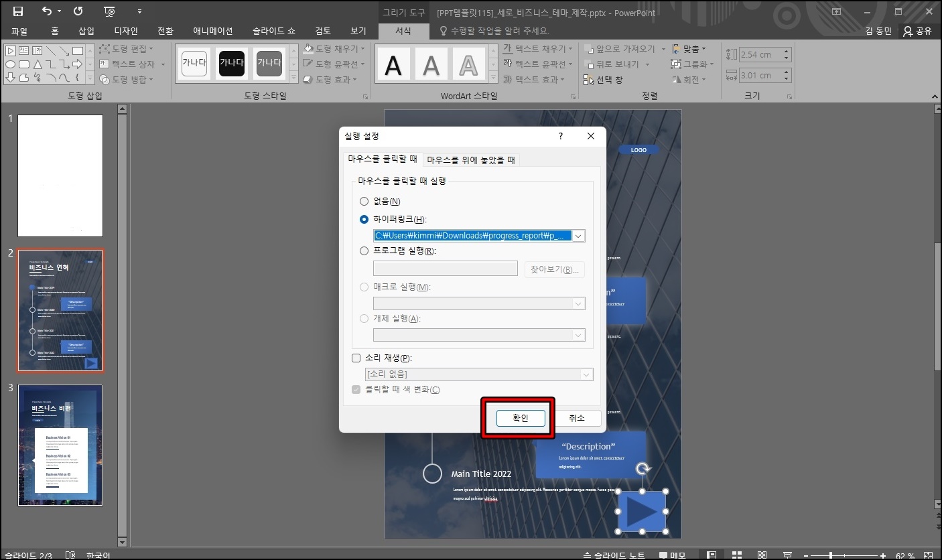Open 도형 채우기 fill options
Screen dimensions: 942x560
334,49
